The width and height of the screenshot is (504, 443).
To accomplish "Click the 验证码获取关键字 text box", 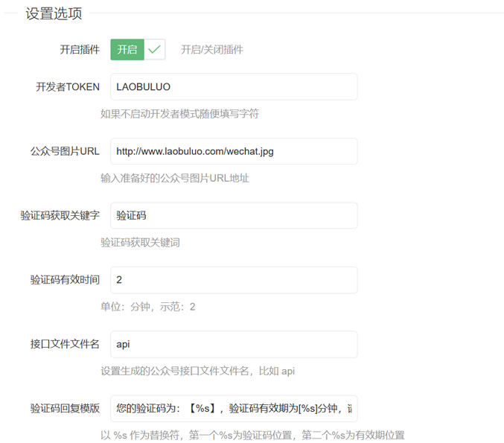I will [x=233, y=216].
